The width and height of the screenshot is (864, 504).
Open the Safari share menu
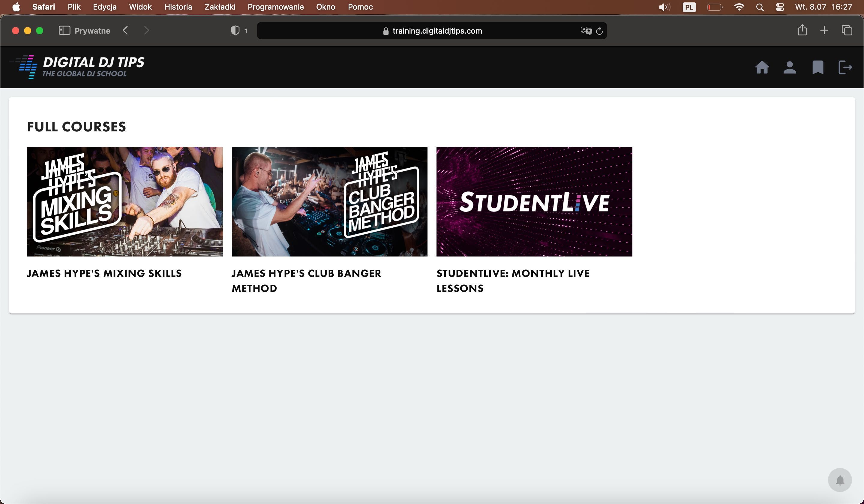coord(802,30)
